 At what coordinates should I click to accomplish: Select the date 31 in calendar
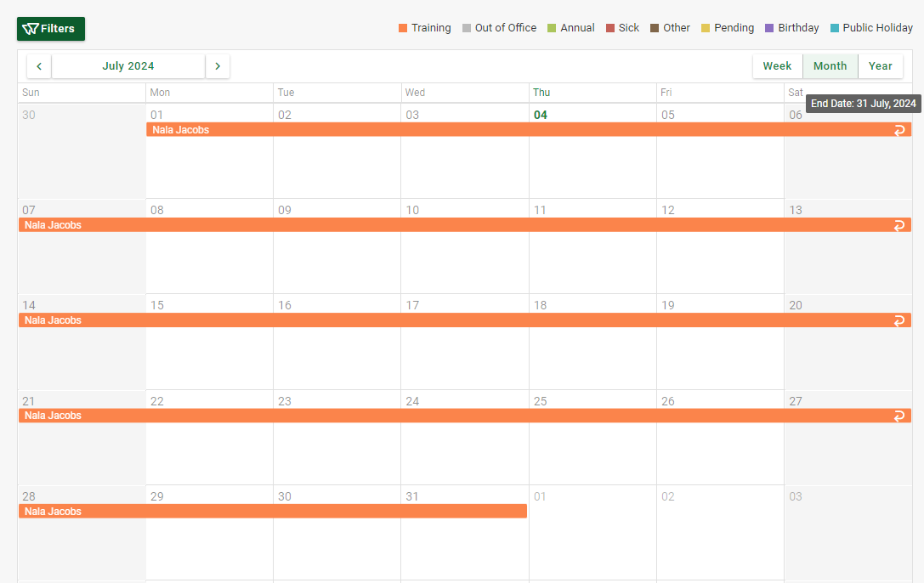coord(412,496)
